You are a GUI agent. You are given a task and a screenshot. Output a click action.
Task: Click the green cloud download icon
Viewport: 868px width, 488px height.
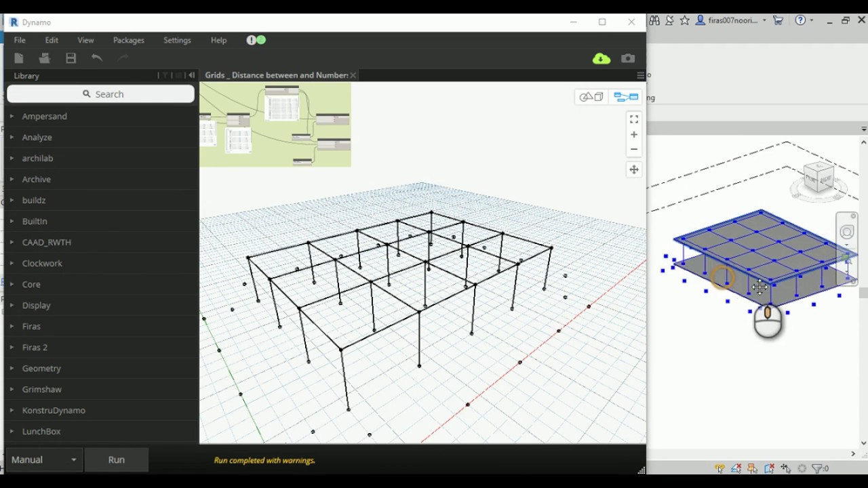tap(601, 59)
